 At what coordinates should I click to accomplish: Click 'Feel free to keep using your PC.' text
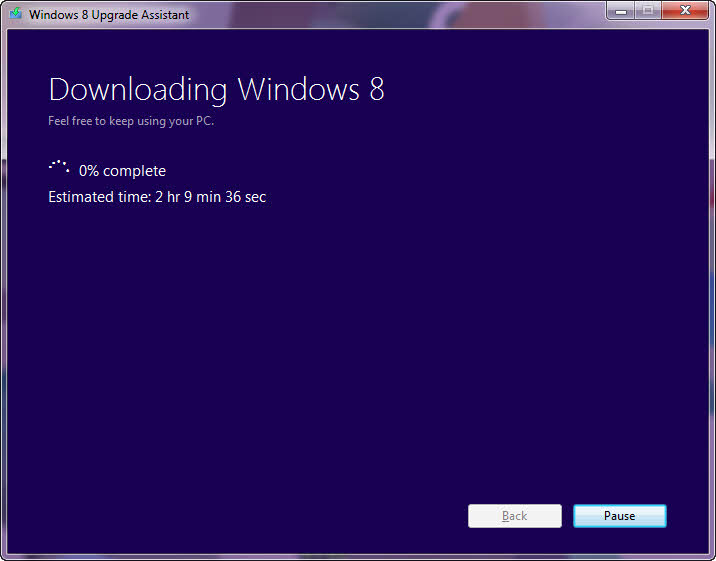131,121
